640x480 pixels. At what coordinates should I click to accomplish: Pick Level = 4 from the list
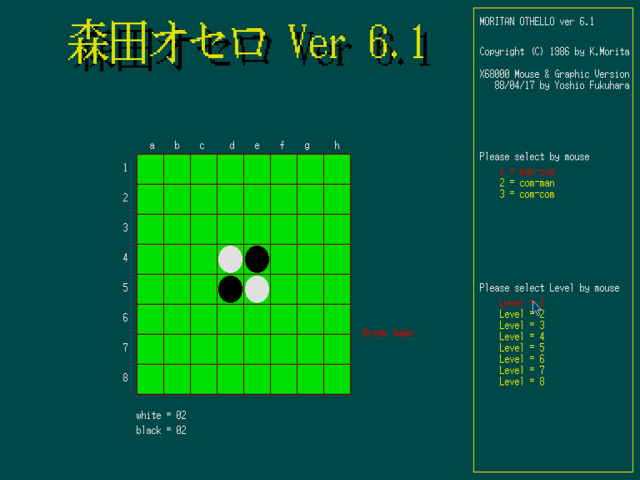pyautogui.click(x=521, y=336)
